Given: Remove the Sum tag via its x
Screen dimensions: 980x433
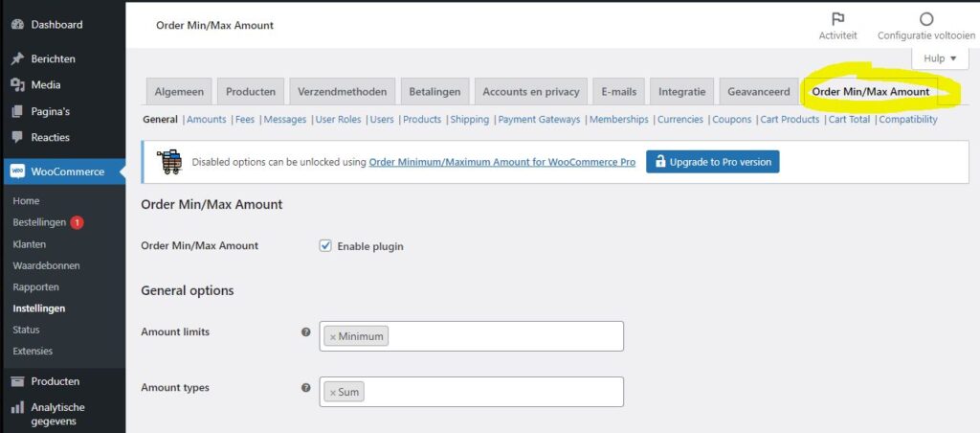Looking at the screenshot, I should [332, 393].
